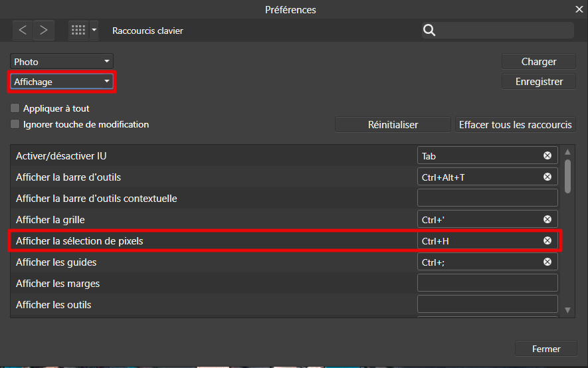
Task: Click the Réinitialiser button
Action: [393, 124]
